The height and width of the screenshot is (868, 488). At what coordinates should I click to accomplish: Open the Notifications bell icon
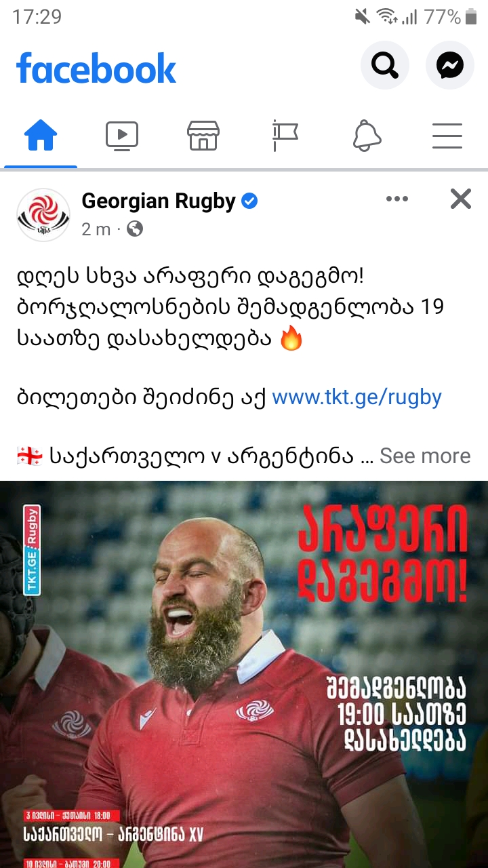point(366,136)
